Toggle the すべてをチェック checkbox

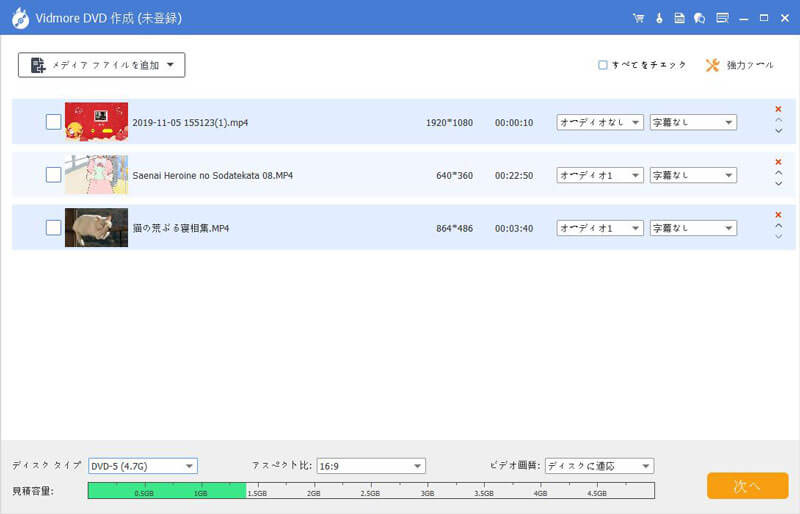click(x=603, y=65)
